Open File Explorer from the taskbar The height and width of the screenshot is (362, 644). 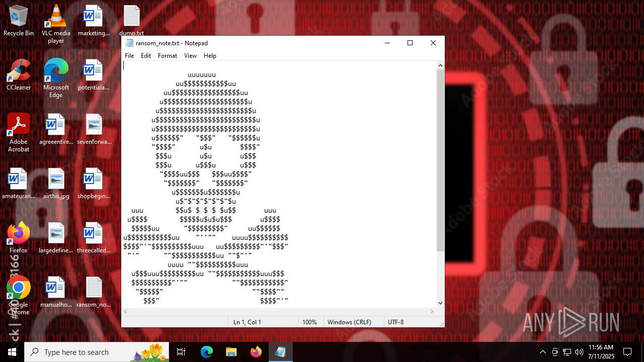click(x=231, y=352)
